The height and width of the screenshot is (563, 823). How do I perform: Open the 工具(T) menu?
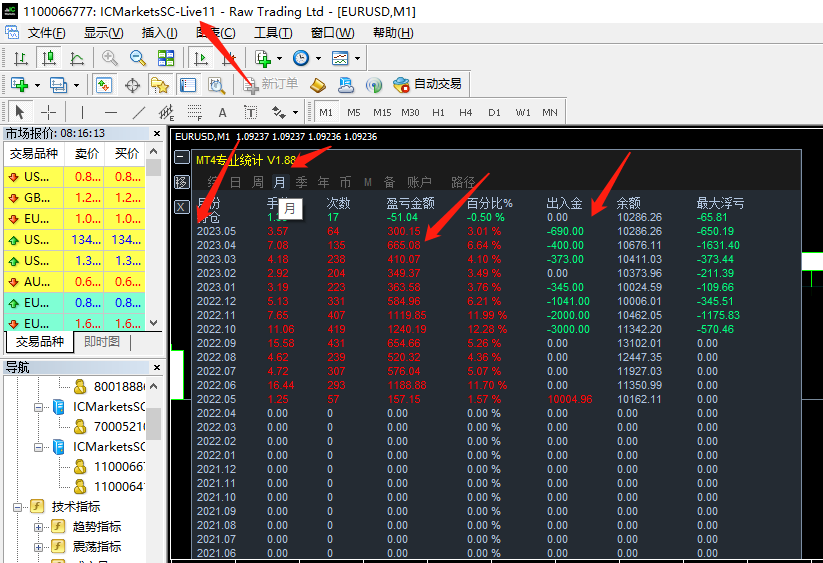click(x=273, y=33)
